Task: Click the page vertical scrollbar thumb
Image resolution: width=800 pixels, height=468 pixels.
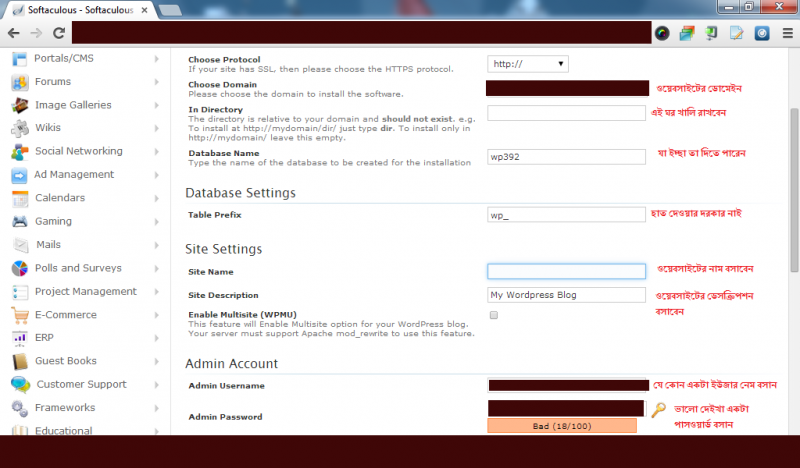Action: [x=794, y=190]
